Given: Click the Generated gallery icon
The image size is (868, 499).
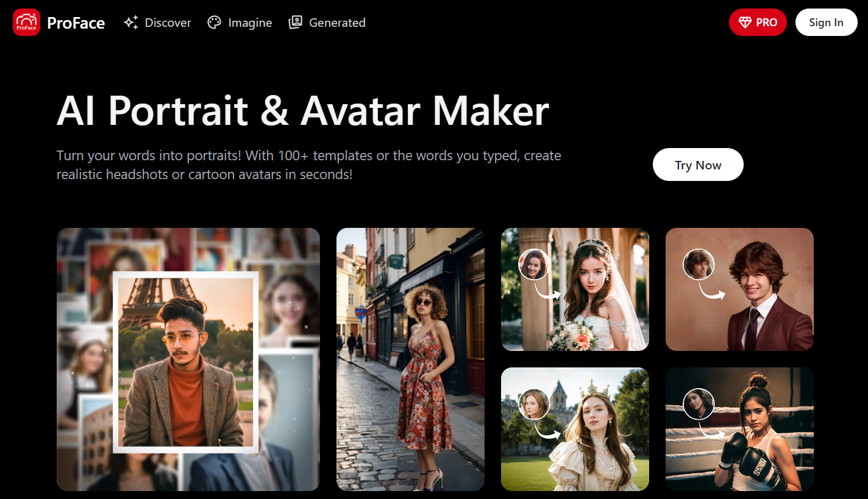Looking at the screenshot, I should coord(296,23).
